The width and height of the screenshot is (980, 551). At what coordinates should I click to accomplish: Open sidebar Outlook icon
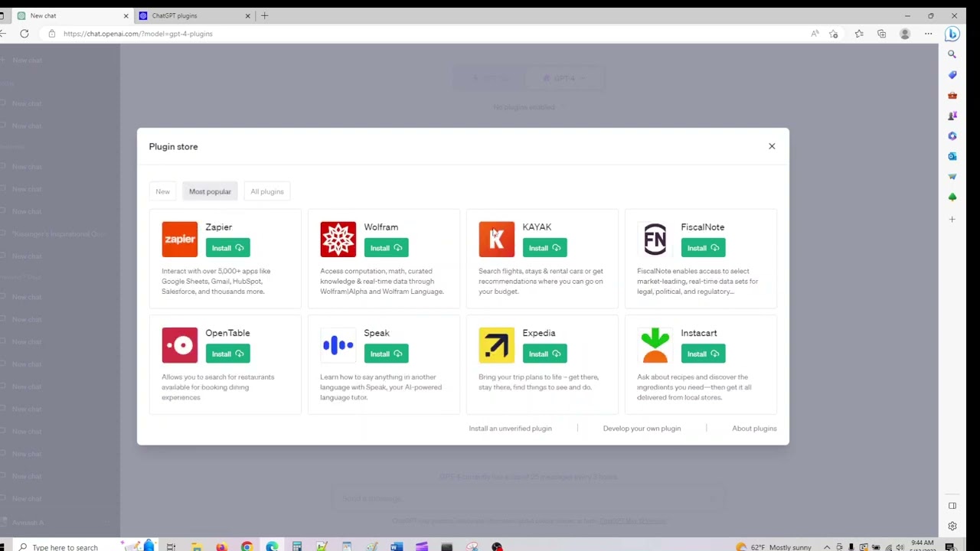tap(952, 156)
